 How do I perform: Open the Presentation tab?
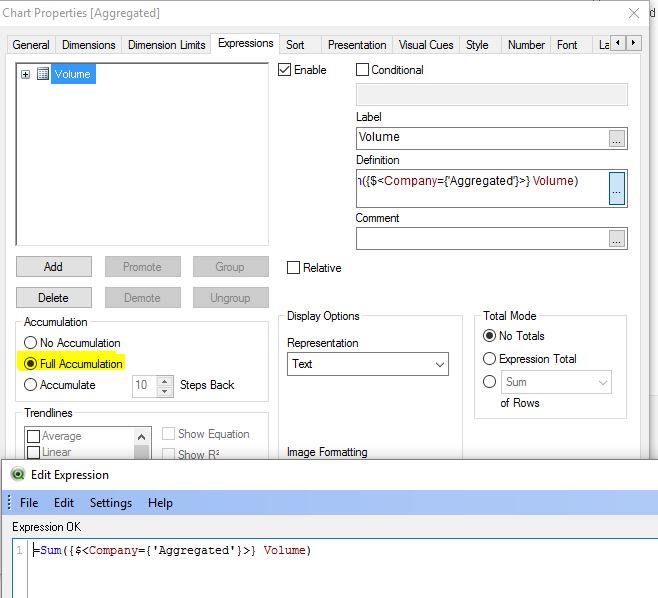[x=357, y=44]
